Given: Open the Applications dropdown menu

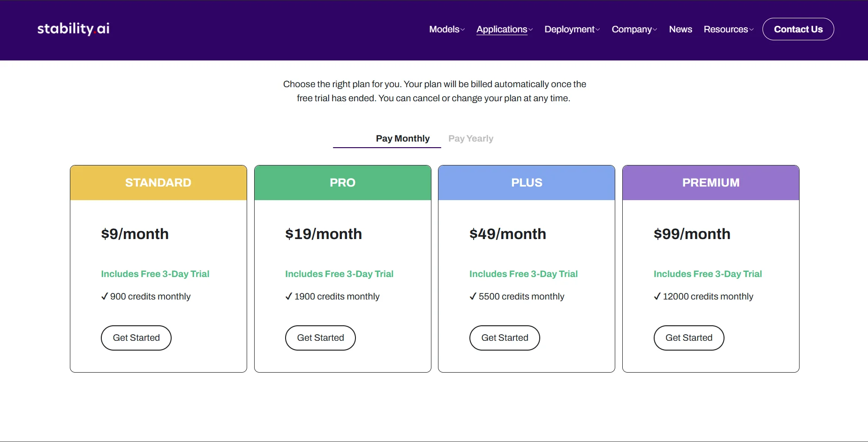Looking at the screenshot, I should coord(505,29).
